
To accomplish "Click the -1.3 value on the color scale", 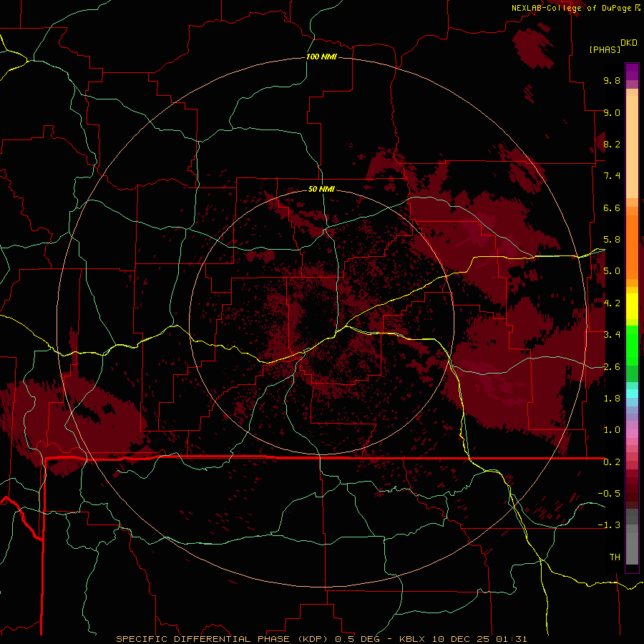I will click(609, 525).
